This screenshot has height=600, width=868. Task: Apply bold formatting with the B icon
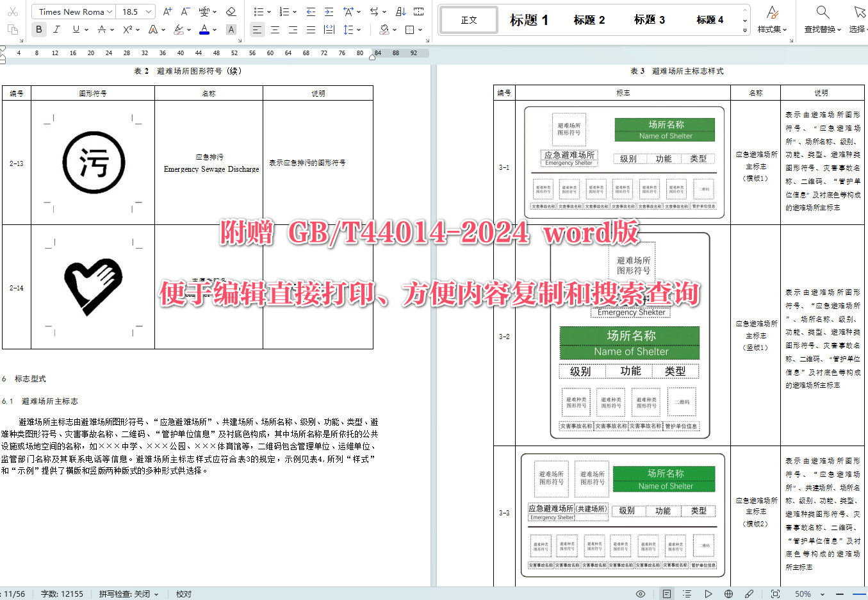38,29
